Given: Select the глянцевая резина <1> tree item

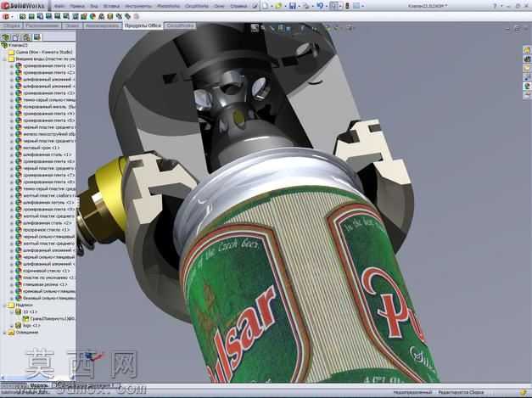Looking at the screenshot, I should tap(45, 284).
